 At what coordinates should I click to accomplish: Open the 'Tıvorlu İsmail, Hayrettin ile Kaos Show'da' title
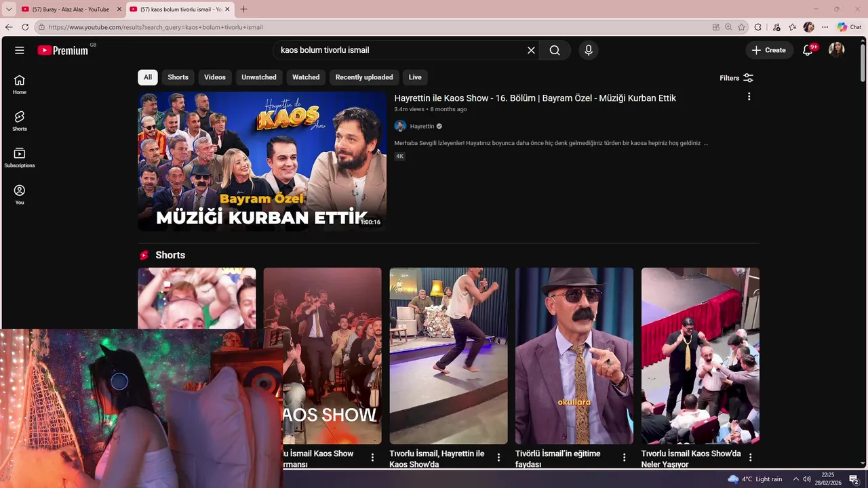point(437,459)
